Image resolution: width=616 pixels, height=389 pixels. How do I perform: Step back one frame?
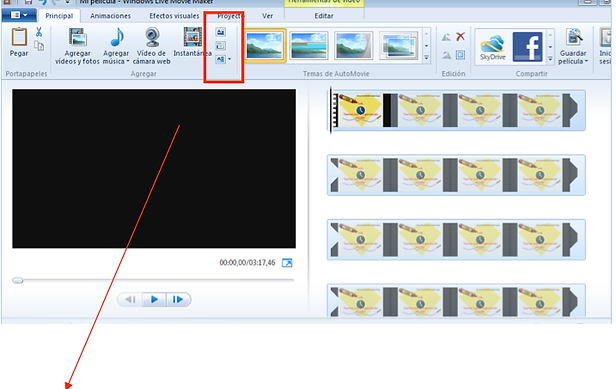tap(130, 299)
